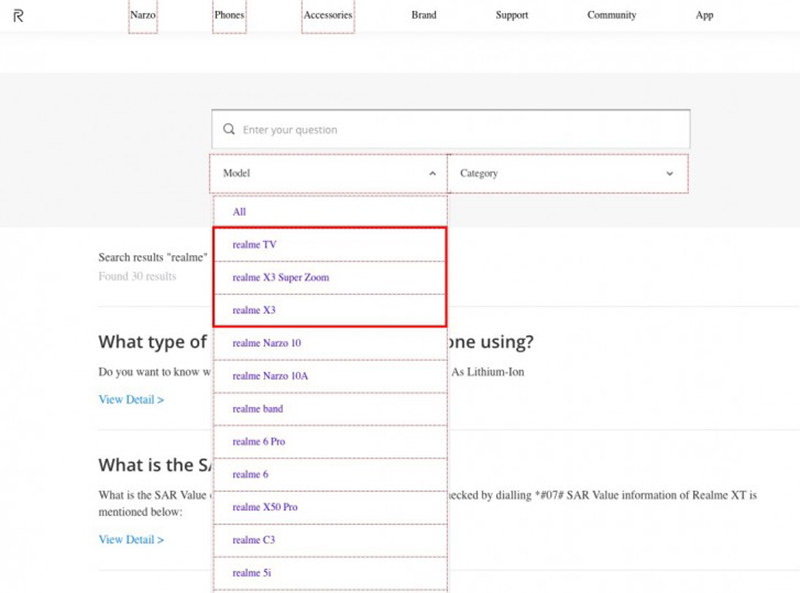
Task: Choose realme TV from the list
Action: pos(254,245)
